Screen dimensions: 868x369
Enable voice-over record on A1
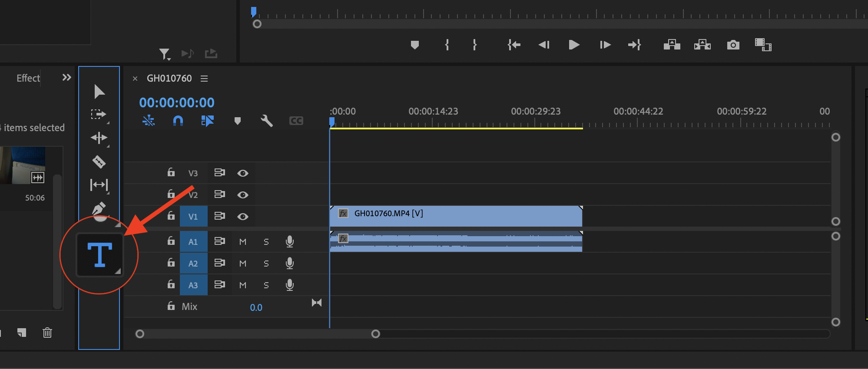click(290, 241)
